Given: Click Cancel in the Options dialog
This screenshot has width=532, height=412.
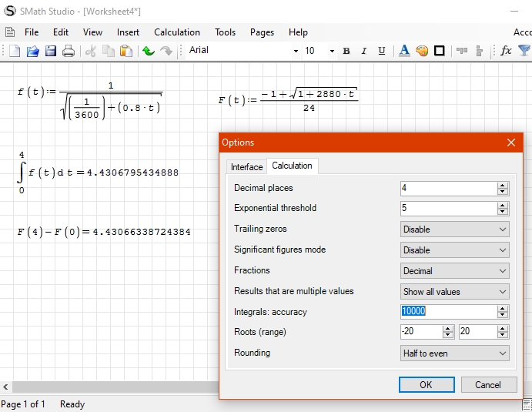Looking at the screenshot, I should click(x=487, y=384).
